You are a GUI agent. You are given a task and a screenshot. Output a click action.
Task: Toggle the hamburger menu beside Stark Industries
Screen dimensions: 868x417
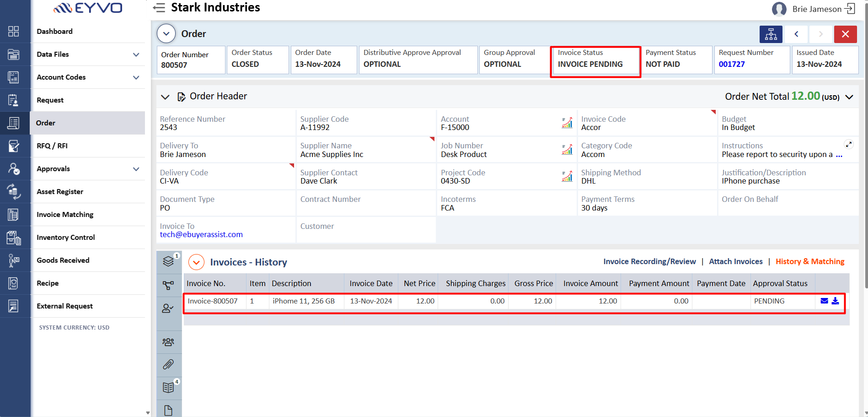(x=159, y=8)
